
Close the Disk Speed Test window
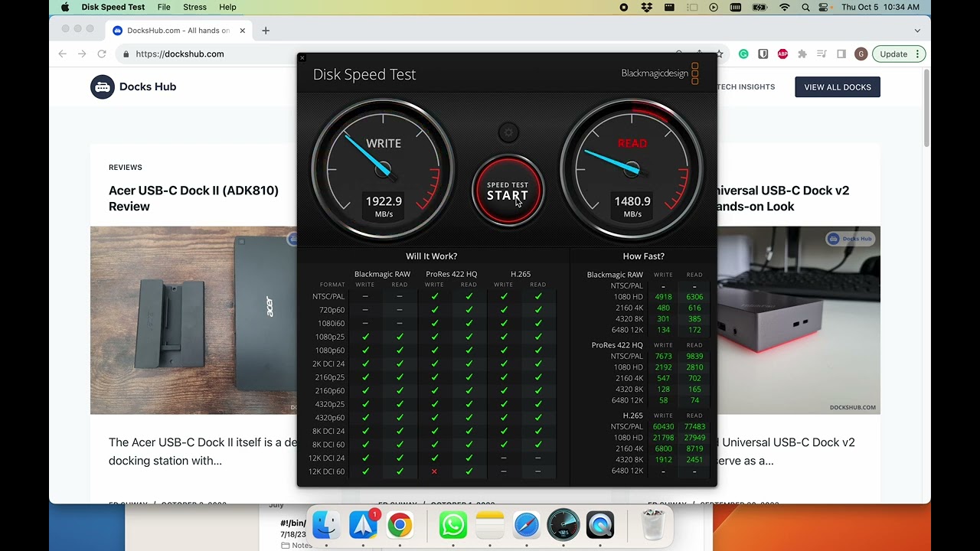pos(302,58)
